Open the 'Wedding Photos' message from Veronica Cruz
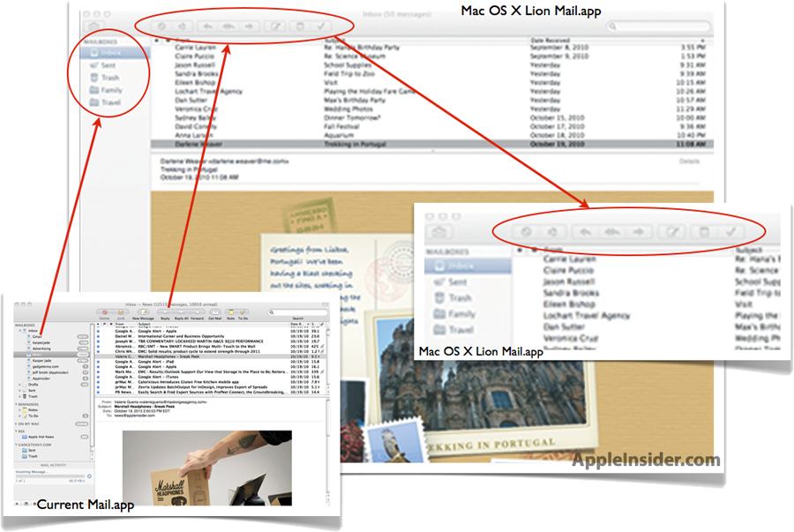 (431, 109)
